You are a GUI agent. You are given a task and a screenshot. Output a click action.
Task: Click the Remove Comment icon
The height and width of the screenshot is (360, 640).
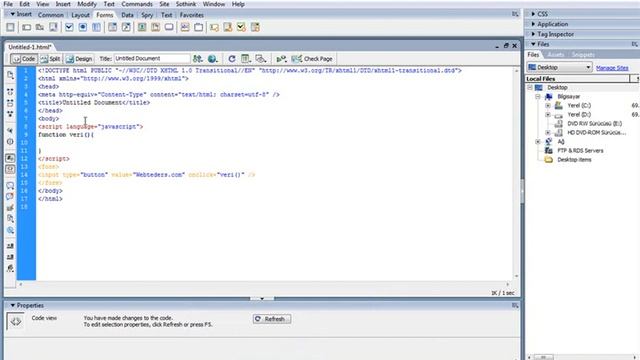10,196
